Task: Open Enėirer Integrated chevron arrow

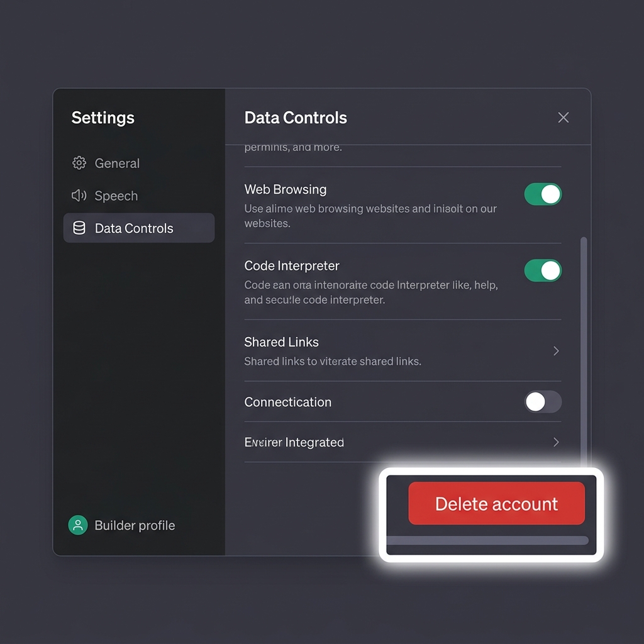Action: pos(556,442)
